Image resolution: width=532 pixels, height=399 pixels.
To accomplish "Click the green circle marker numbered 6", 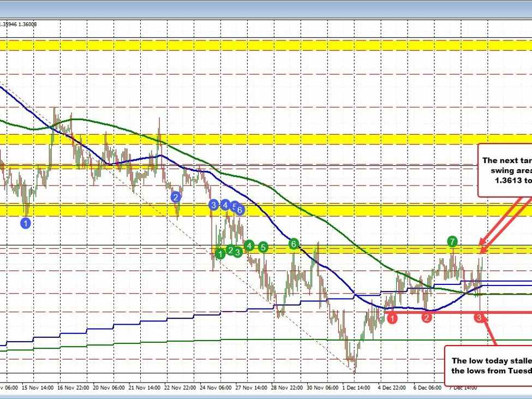I will 294,243.
